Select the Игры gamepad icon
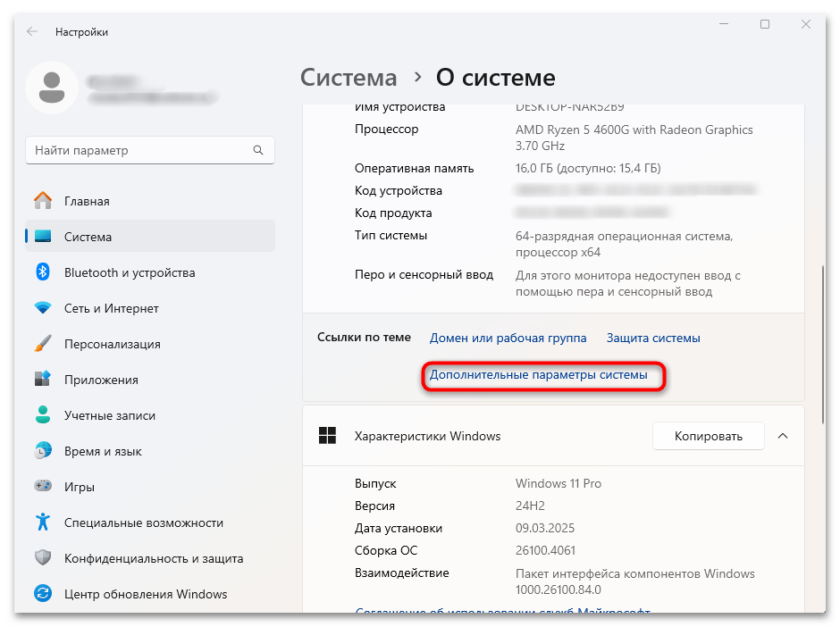840x627 pixels. [42, 487]
